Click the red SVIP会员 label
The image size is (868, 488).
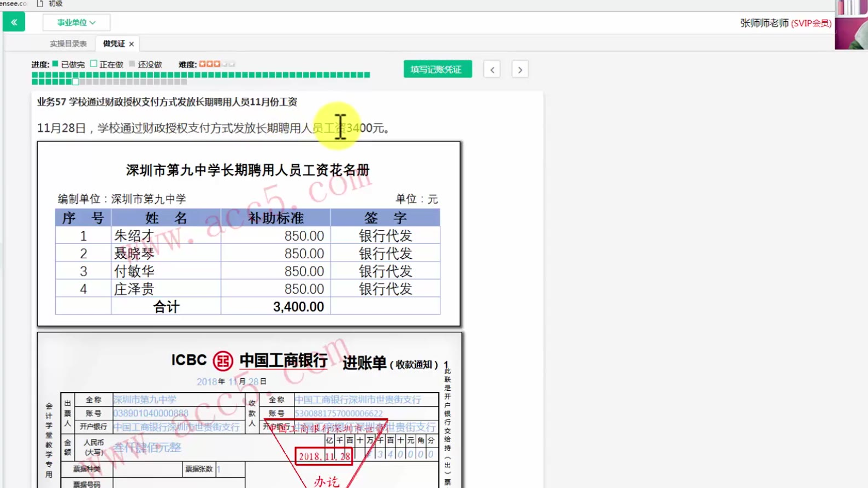(x=811, y=23)
